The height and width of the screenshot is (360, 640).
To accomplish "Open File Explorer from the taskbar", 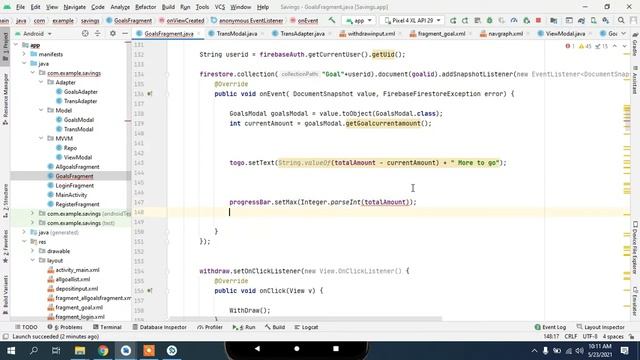I will tap(80, 351).
